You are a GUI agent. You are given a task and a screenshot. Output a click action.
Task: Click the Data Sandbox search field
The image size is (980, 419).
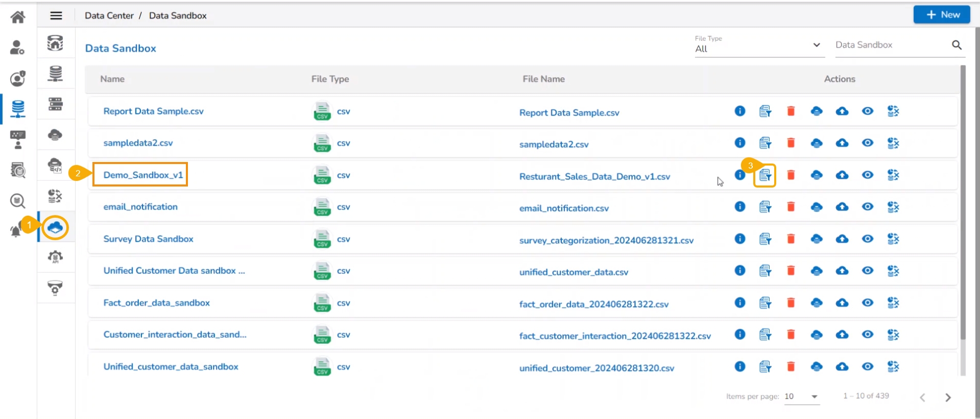tap(890, 45)
